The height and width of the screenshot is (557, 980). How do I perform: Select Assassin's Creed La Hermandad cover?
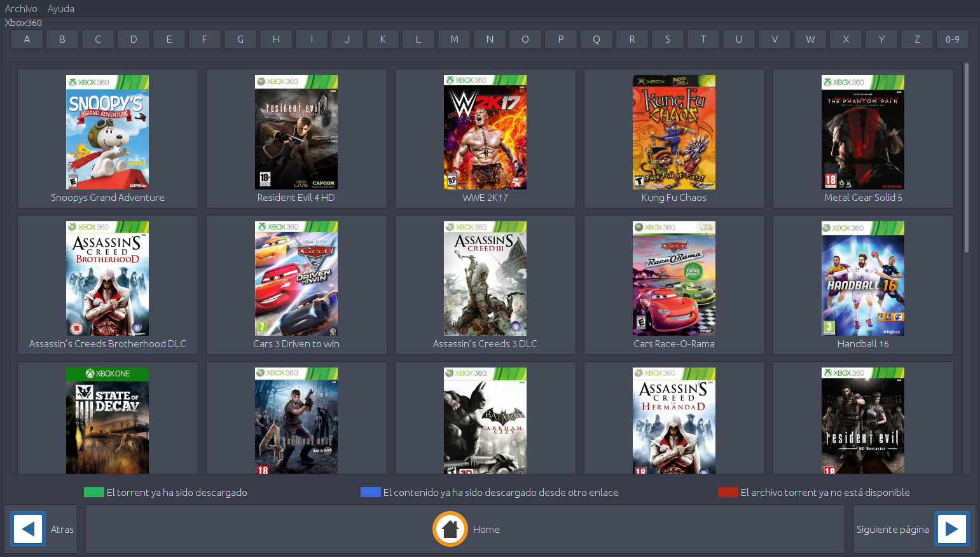click(x=674, y=420)
